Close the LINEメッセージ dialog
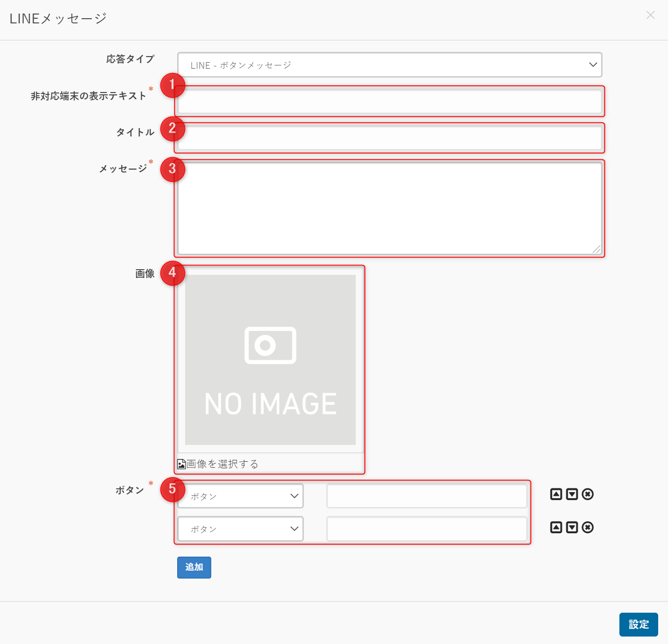This screenshot has width=668, height=644. (650, 15)
